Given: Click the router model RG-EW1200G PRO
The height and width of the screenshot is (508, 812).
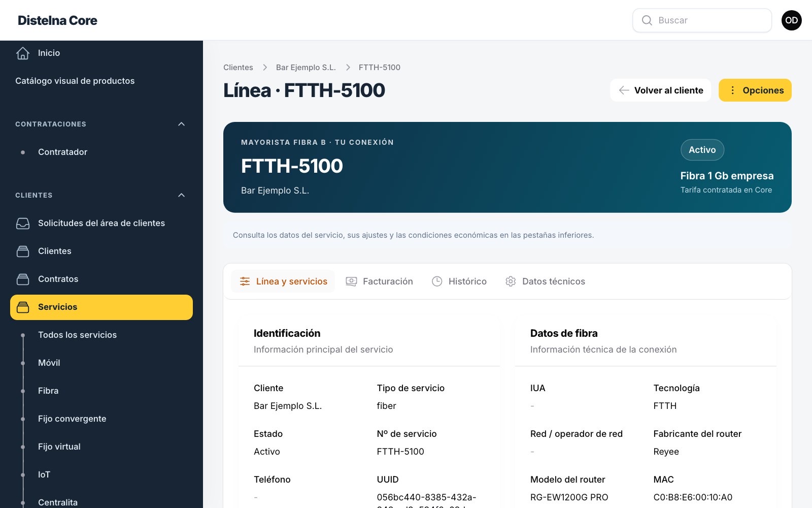Looking at the screenshot, I should [569, 497].
